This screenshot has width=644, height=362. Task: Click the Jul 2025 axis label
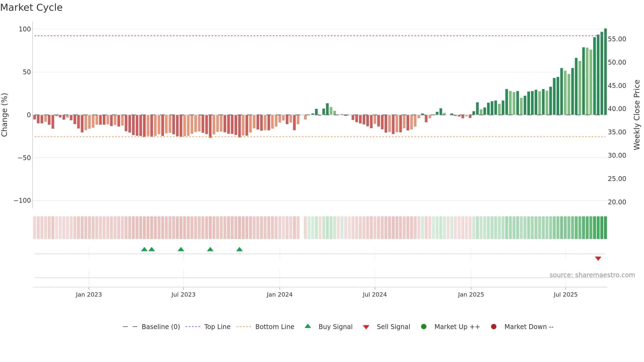tap(566, 295)
